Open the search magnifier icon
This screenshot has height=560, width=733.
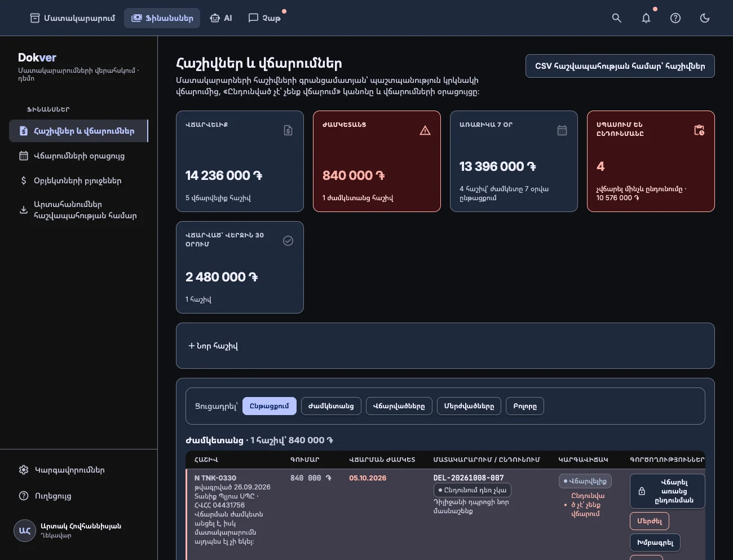pos(617,18)
